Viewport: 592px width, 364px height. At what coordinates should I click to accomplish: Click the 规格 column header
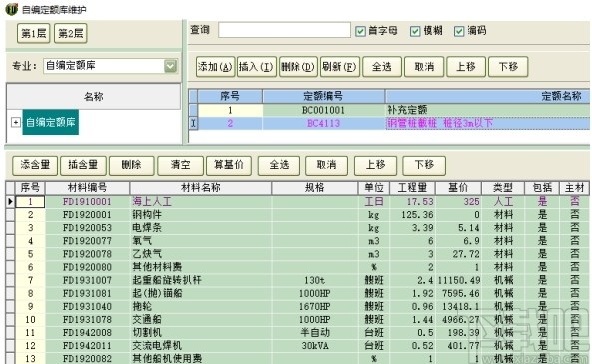click(314, 187)
